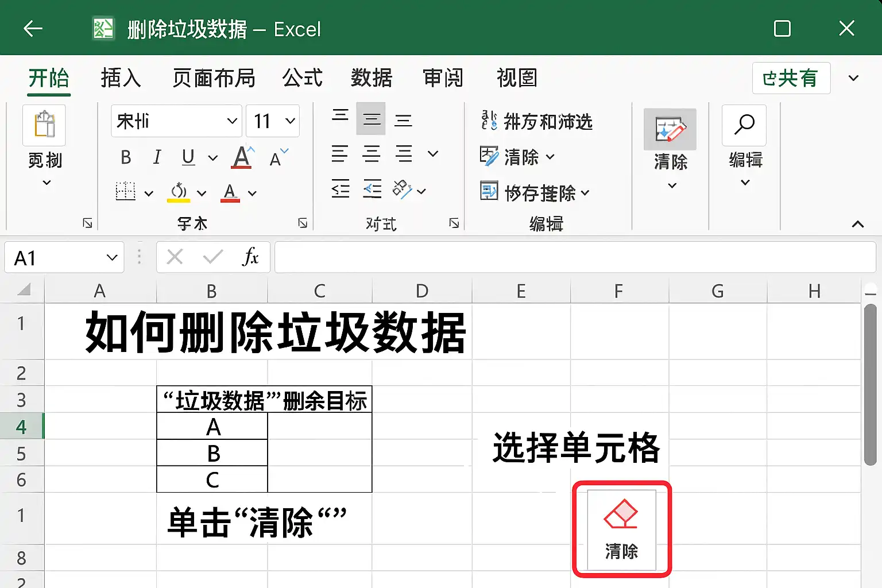This screenshot has width=882, height=588.
Task: Toggle Underline formatting
Action: [187, 157]
